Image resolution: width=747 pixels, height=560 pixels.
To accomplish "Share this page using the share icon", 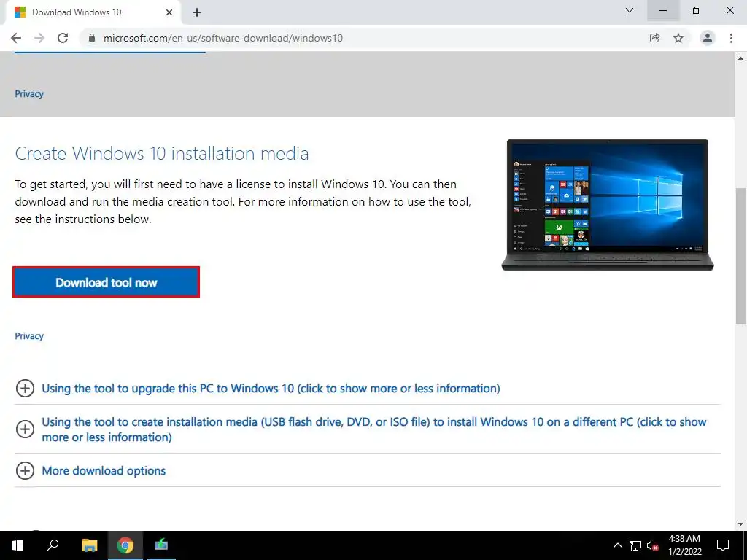I will (x=655, y=38).
